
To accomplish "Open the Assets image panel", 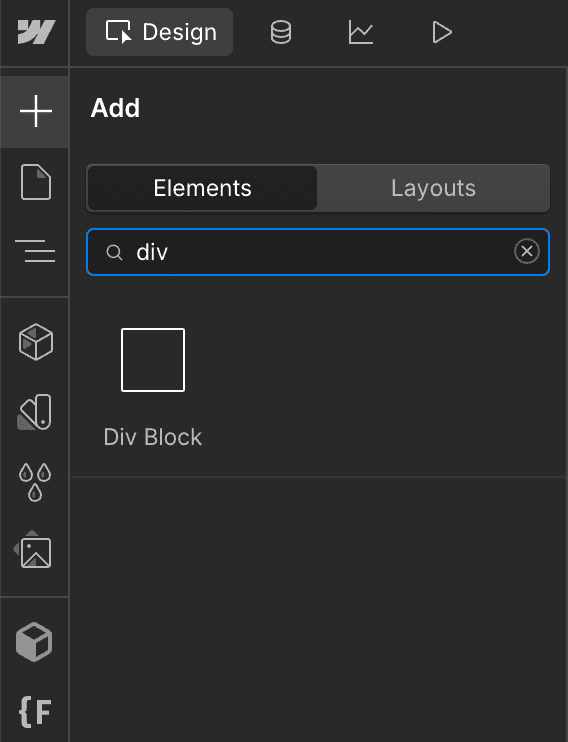I will (33, 550).
